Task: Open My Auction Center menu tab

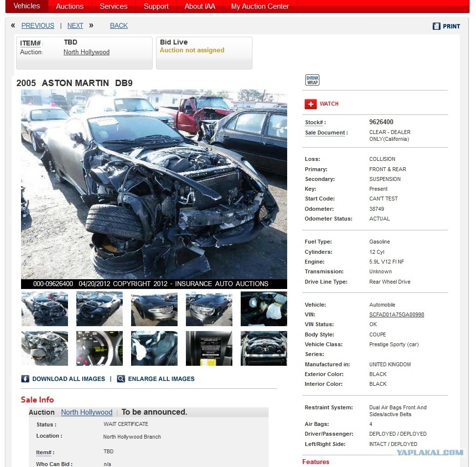Action: (x=260, y=6)
